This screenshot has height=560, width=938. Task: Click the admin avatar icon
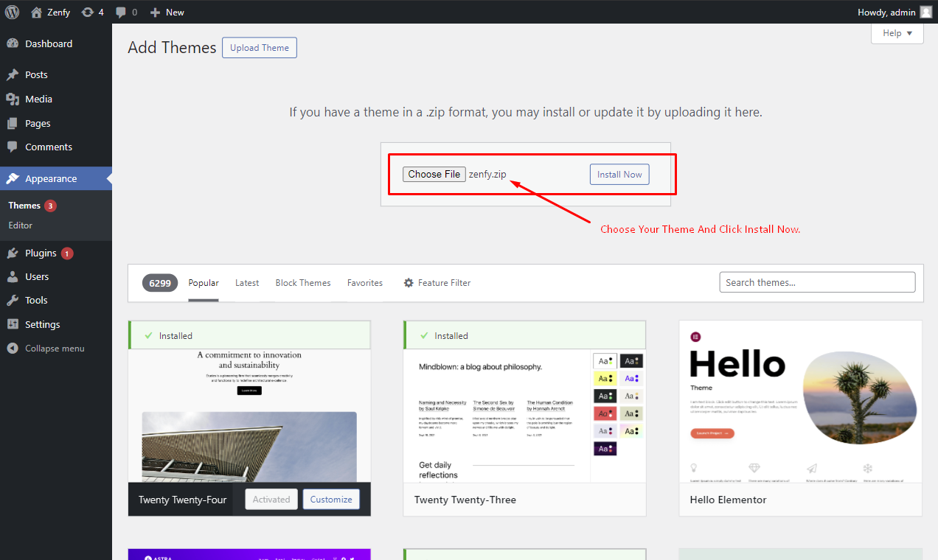925,12
